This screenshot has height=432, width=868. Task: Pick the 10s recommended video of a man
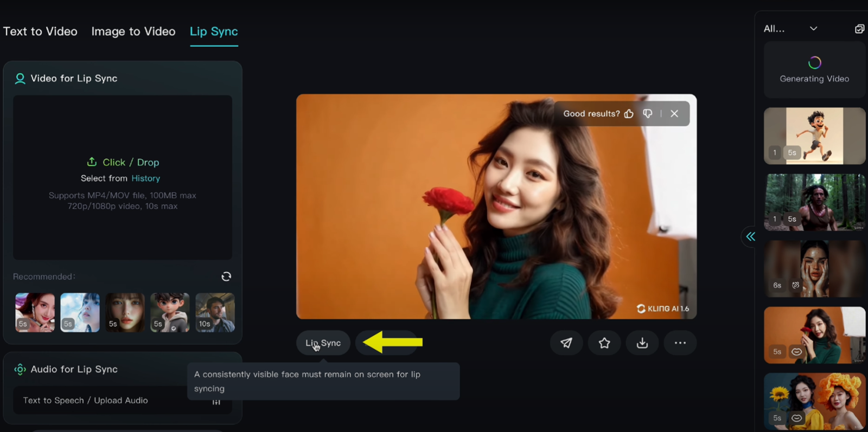(x=215, y=312)
